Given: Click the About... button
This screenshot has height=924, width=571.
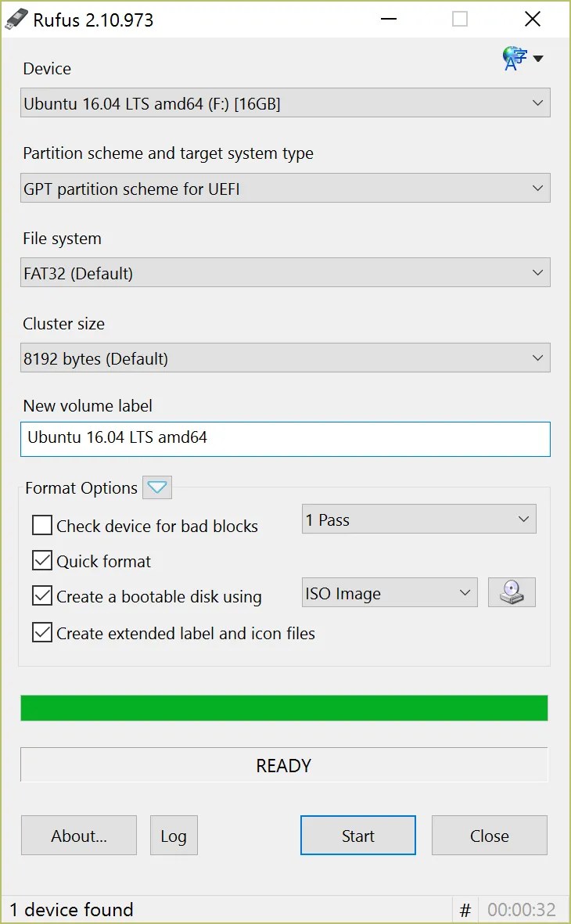Looking at the screenshot, I should [79, 836].
